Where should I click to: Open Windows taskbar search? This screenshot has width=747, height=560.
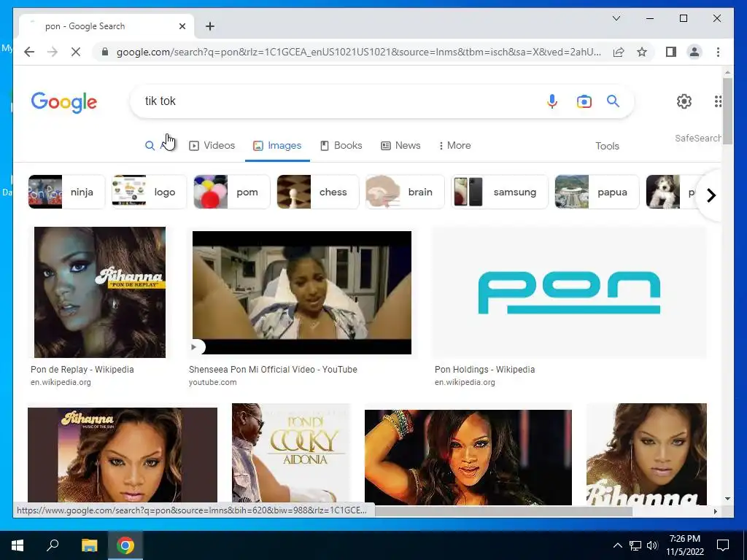coord(53,545)
